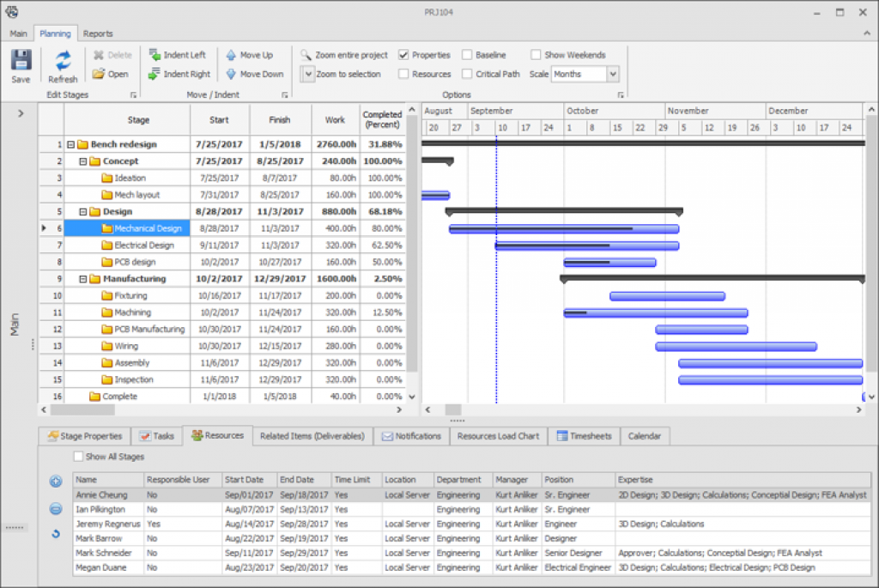This screenshot has width=879, height=588.
Task: Click the Indent Left icon
Action: coord(155,55)
